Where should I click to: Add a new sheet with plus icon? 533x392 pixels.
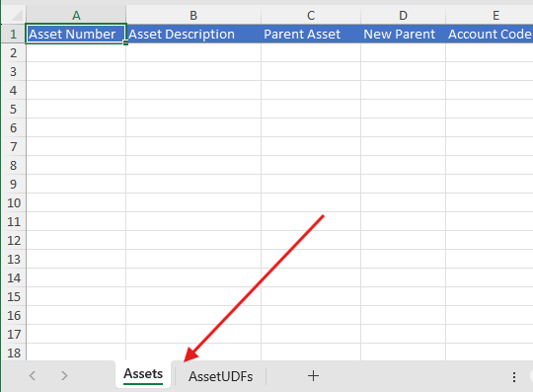[x=313, y=375]
